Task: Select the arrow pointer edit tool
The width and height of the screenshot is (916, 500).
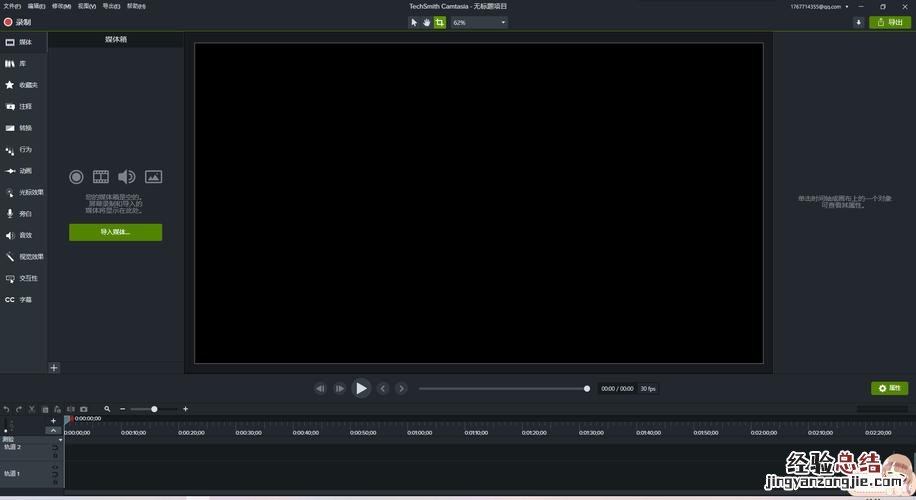Action: (x=414, y=22)
